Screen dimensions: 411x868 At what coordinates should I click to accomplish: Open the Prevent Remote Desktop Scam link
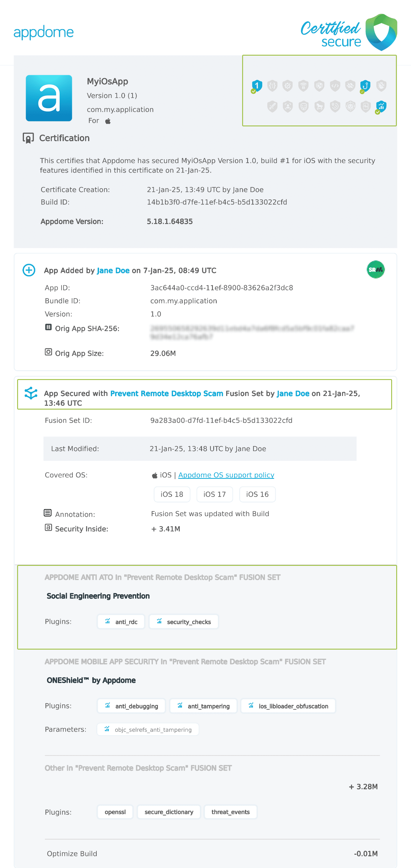click(x=167, y=393)
